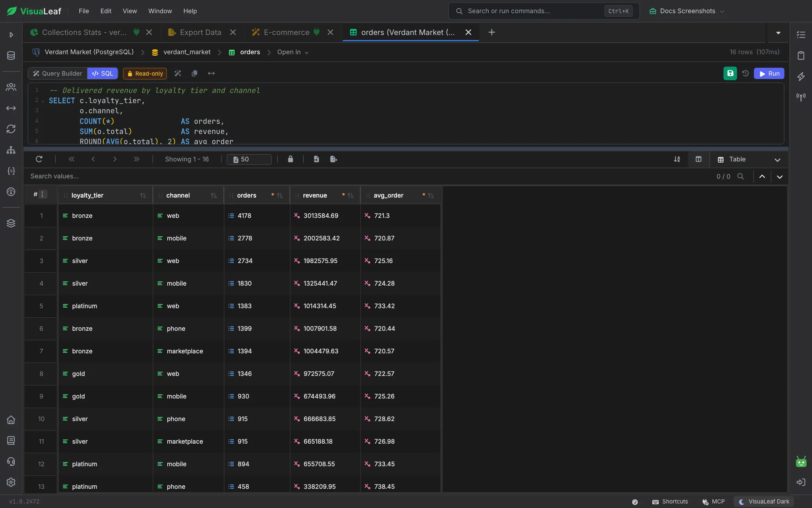
Task: Click the Search values field
Action: pos(368,176)
